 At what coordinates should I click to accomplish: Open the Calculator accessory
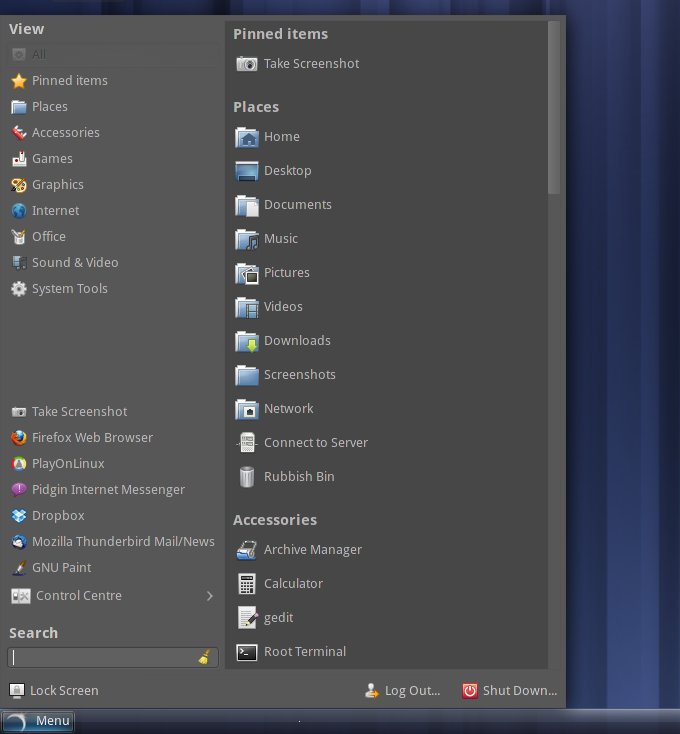coord(293,584)
